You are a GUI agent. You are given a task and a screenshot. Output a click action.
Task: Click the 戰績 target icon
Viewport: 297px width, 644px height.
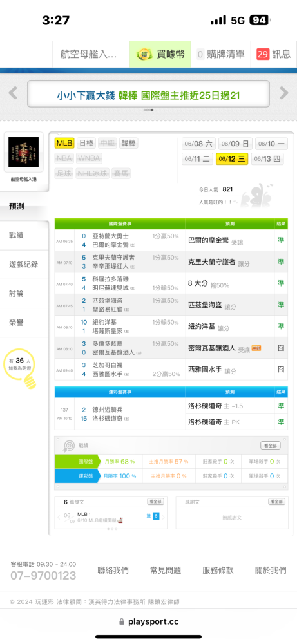(x=68, y=446)
